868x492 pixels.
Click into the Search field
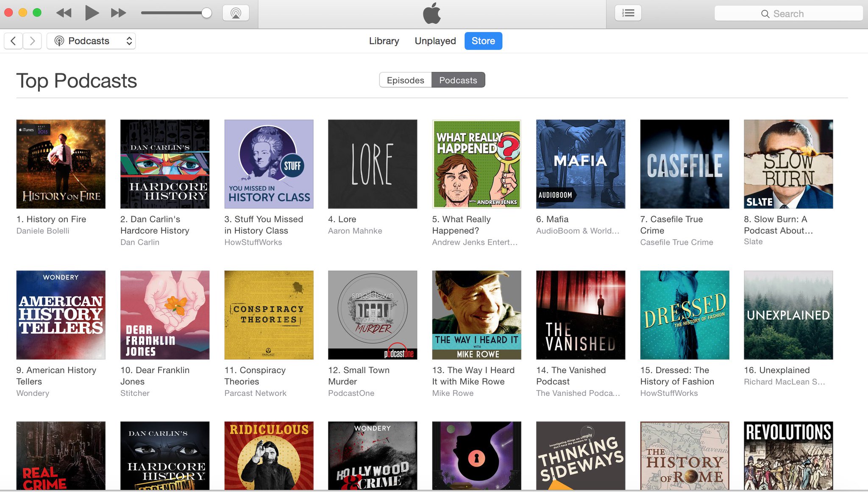(788, 14)
